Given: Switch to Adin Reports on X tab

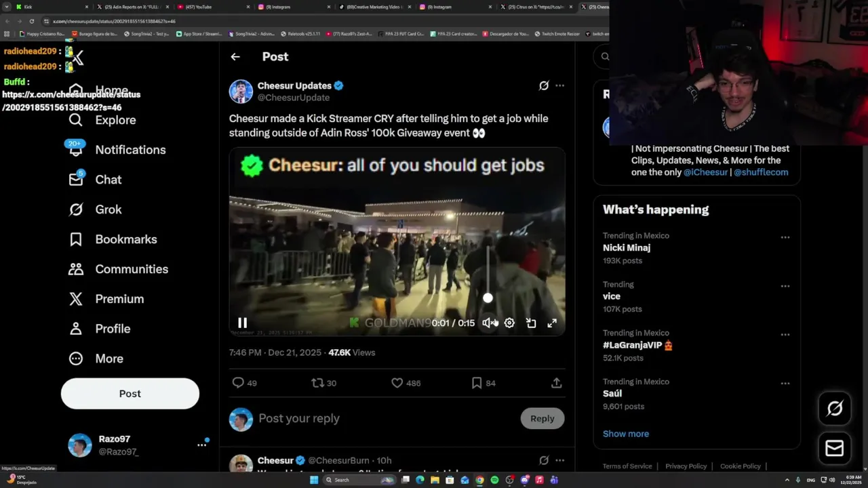Looking at the screenshot, I should pos(132,7).
